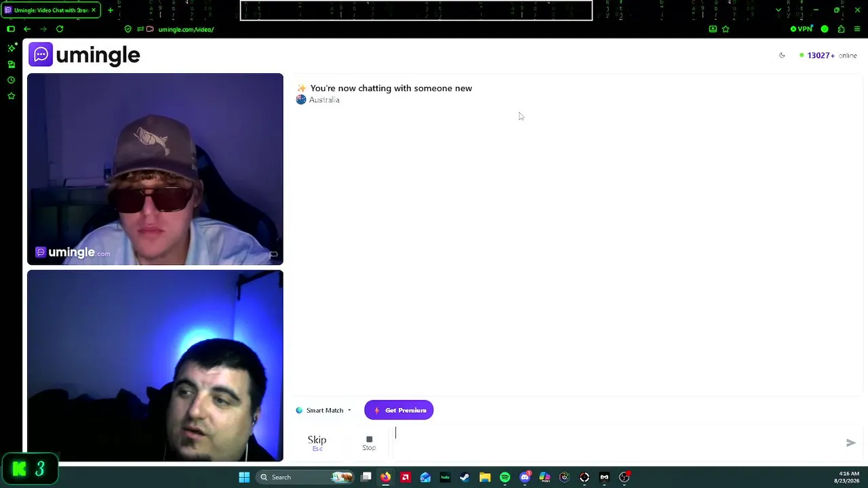Open bookmarks from the sidebar star
The image size is (868, 488).
11,96
